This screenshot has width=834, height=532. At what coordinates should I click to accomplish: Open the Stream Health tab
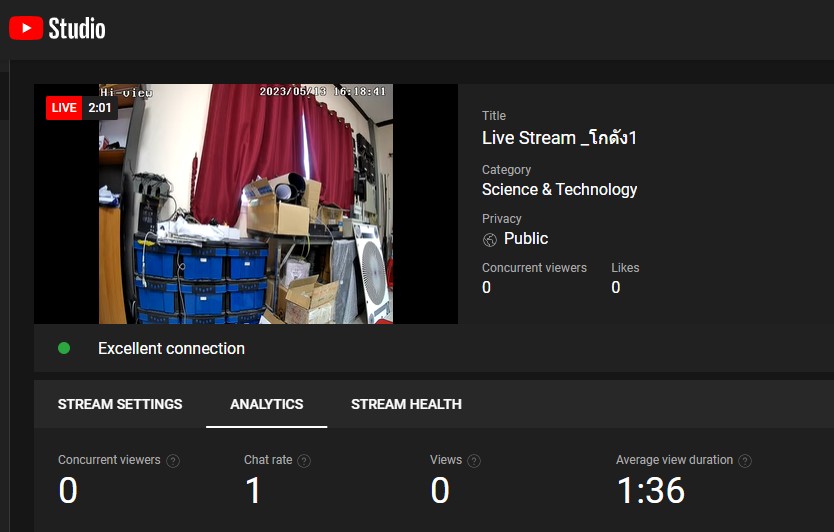pos(406,404)
